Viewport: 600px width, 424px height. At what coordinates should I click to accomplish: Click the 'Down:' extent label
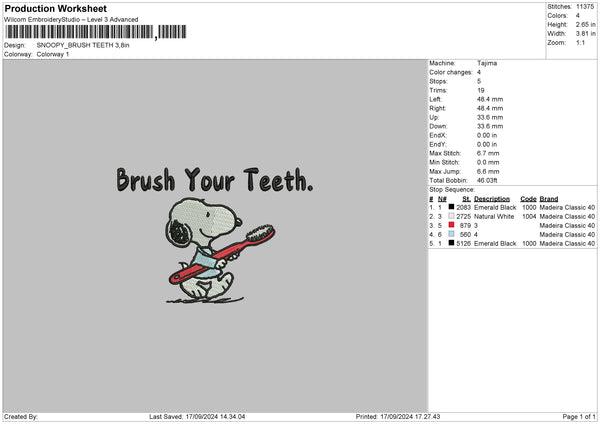438,126
